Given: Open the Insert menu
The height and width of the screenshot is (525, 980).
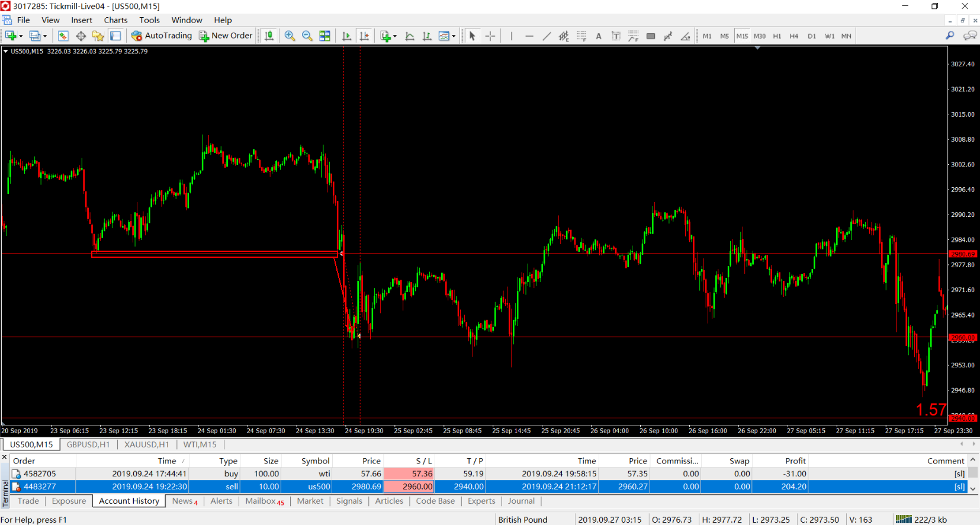Looking at the screenshot, I should click(82, 20).
